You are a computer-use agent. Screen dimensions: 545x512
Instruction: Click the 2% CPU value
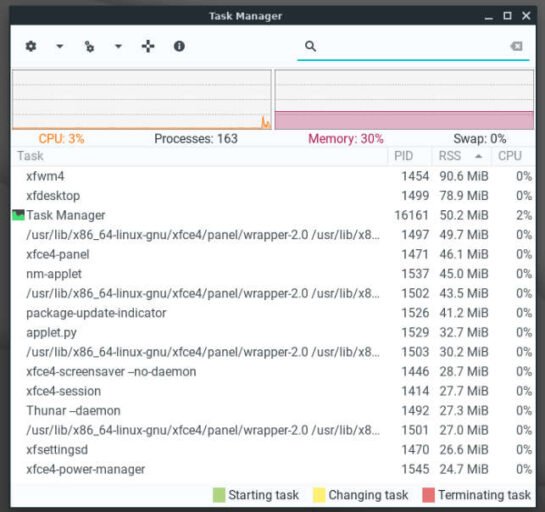click(x=524, y=215)
